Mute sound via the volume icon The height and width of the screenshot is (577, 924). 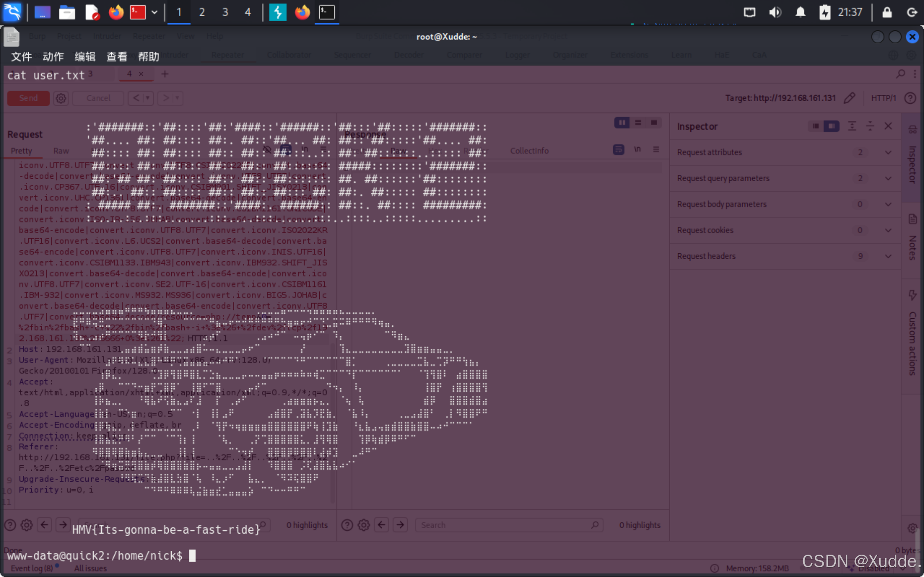coord(775,12)
